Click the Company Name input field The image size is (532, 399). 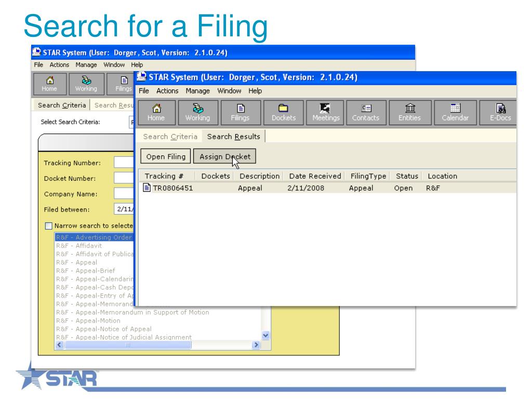[x=124, y=194]
